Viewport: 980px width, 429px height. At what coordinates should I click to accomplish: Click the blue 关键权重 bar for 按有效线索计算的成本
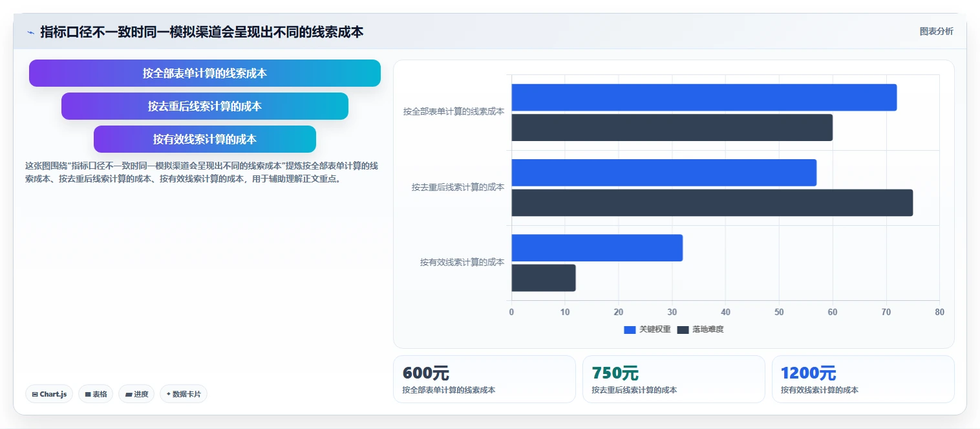tap(597, 248)
